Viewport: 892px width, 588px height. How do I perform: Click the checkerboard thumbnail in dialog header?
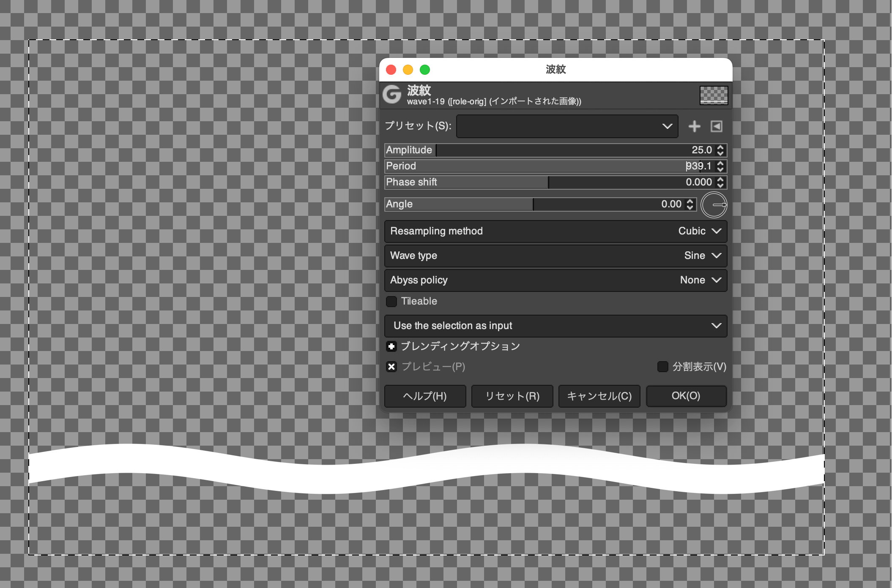[714, 95]
